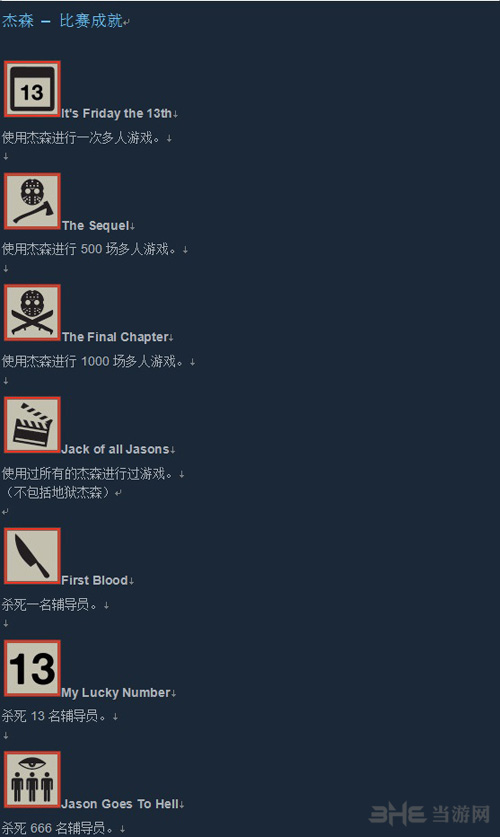Click The Final Chapter achievement title
Viewport: 500px width, 837px height.
tap(115, 337)
